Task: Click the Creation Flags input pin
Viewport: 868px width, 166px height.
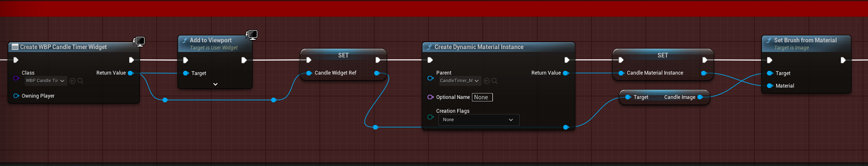Action: click(x=430, y=117)
